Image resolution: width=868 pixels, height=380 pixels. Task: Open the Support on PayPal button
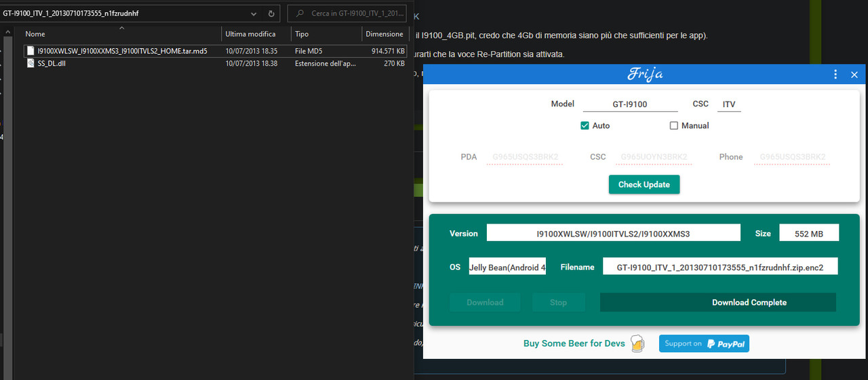coord(704,343)
